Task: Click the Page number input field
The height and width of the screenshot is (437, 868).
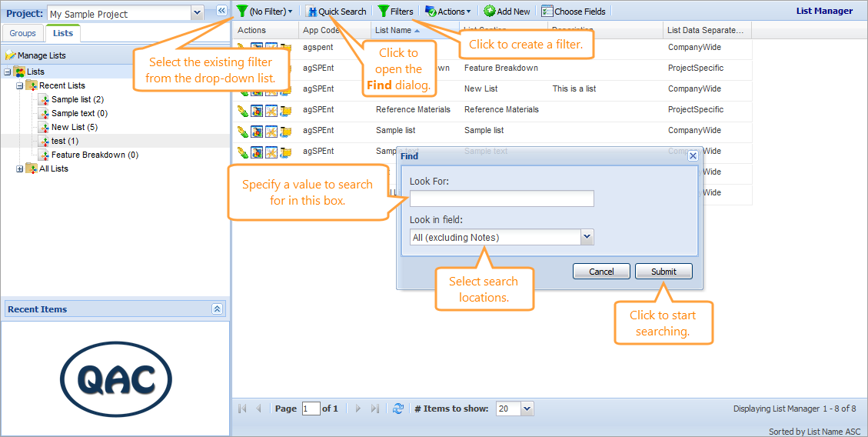Action: [311, 409]
